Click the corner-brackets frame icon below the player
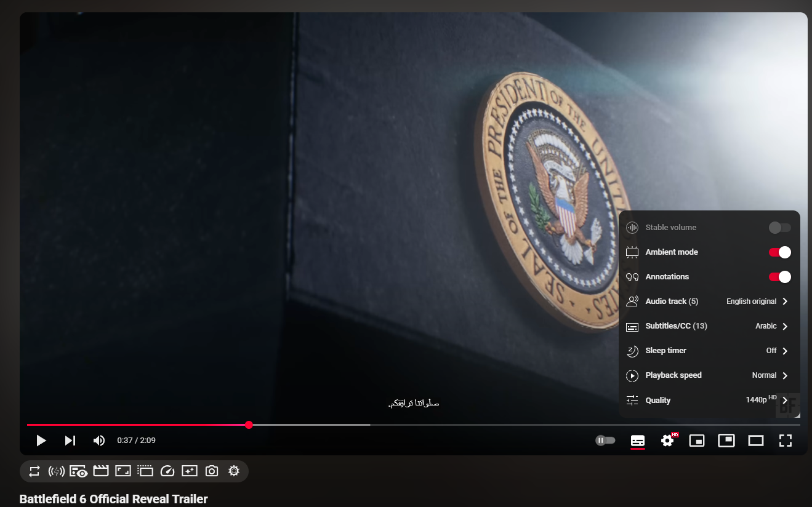This screenshot has width=812, height=507. pyautogui.click(x=123, y=471)
